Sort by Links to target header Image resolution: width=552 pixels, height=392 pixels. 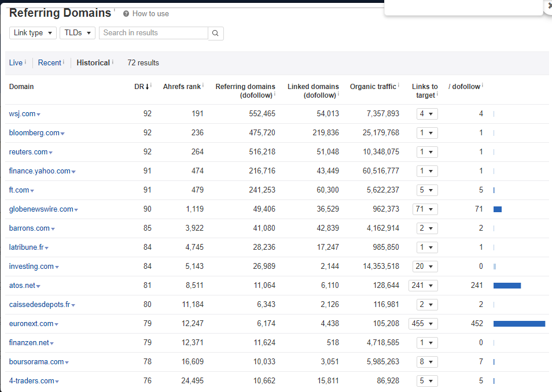425,91
